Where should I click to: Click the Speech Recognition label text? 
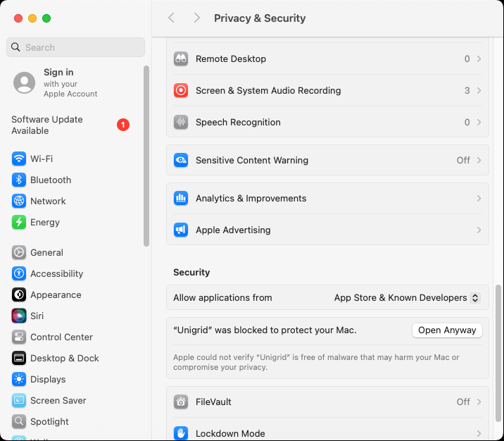tap(238, 123)
